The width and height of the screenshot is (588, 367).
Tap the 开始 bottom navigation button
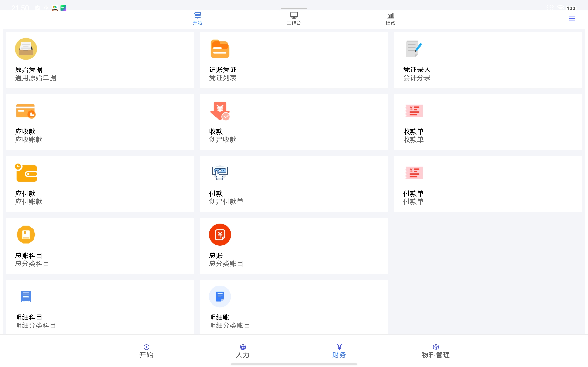146,351
